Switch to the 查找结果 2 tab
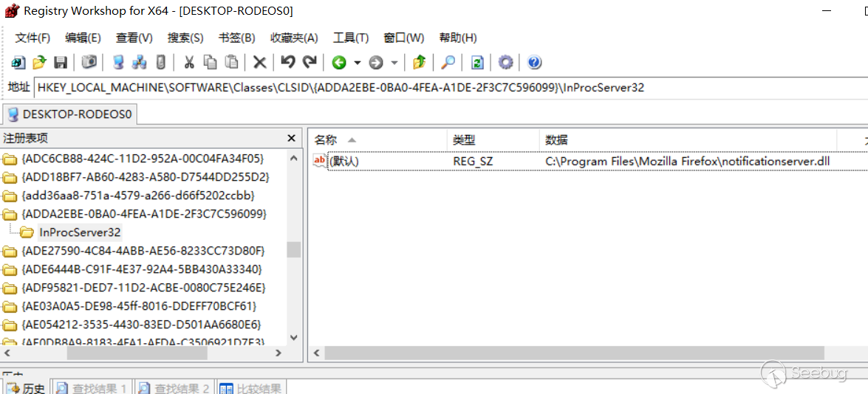The width and height of the screenshot is (868, 394). click(x=174, y=389)
